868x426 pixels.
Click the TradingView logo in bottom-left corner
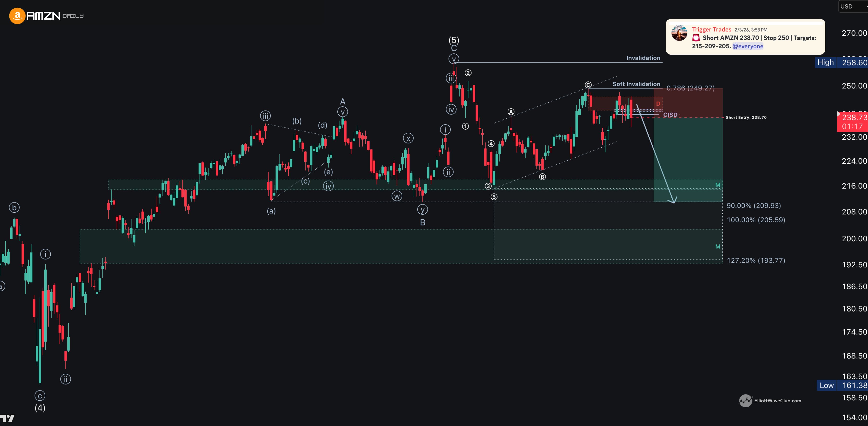pyautogui.click(x=7, y=418)
